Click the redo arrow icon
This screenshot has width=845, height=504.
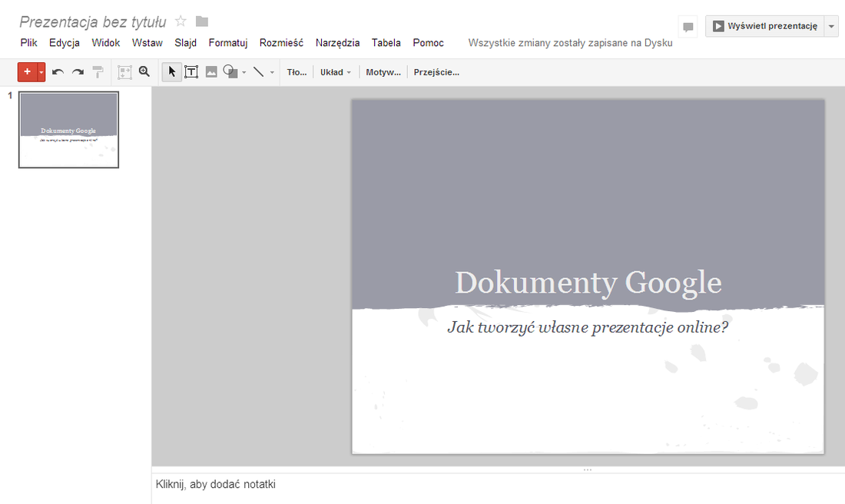point(78,71)
